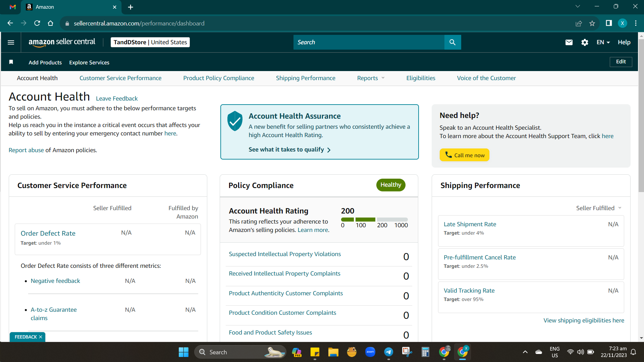Viewport: 644px width, 362px height.
Task: Reload the page
Action: [x=37, y=23]
